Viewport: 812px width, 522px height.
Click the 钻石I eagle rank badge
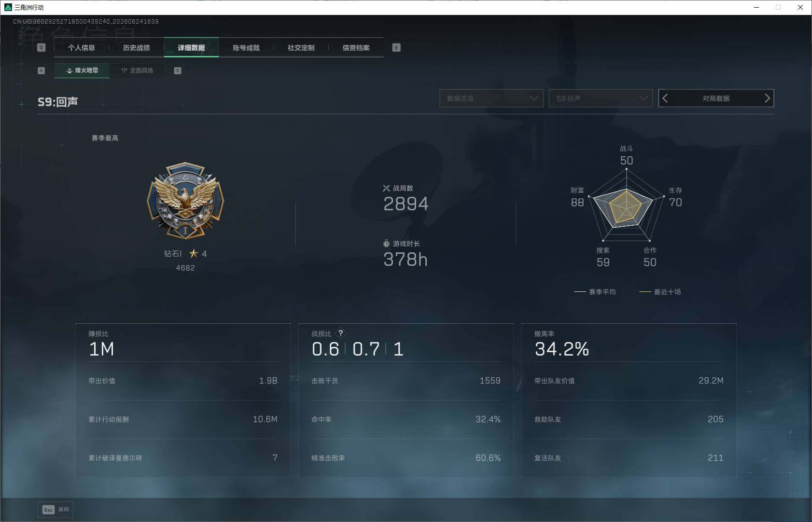(x=185, y=201)
